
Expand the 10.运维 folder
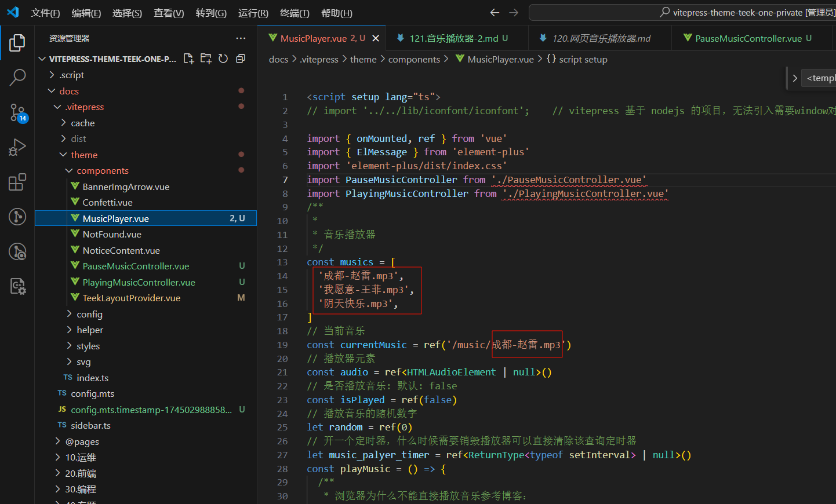click(146, 457)
